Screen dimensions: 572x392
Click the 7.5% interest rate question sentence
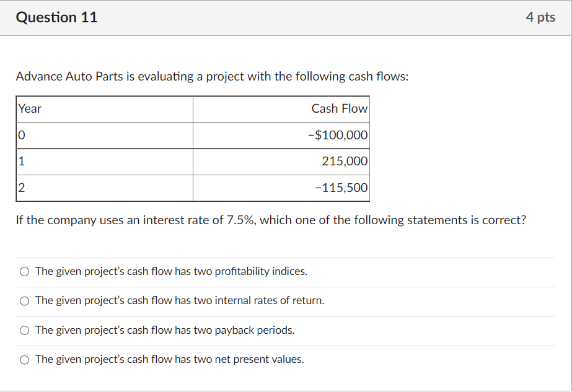point(271,220)
